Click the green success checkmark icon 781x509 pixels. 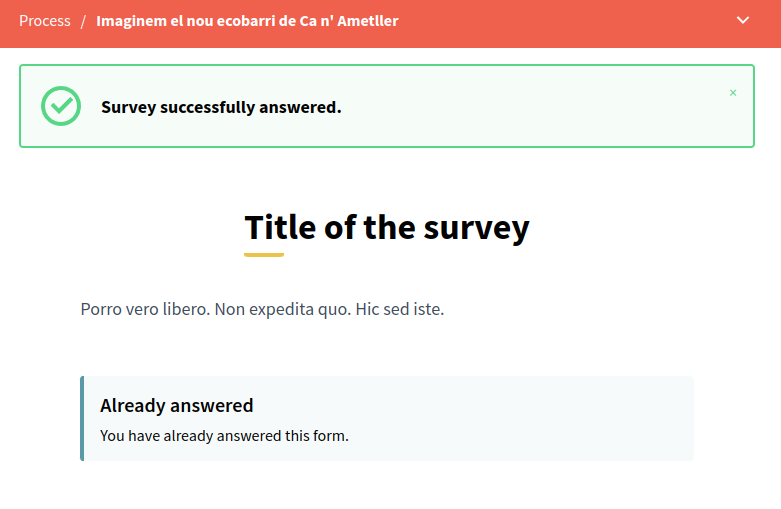click(60, 106)
